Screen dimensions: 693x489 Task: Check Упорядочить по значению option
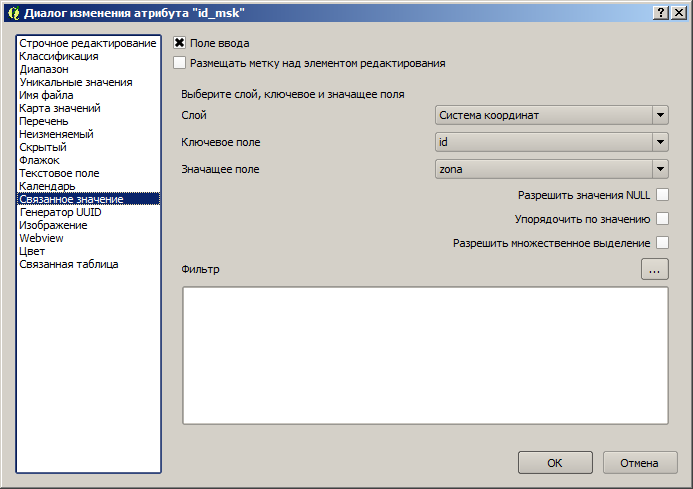pyautogui.click(x=662, y=219)
